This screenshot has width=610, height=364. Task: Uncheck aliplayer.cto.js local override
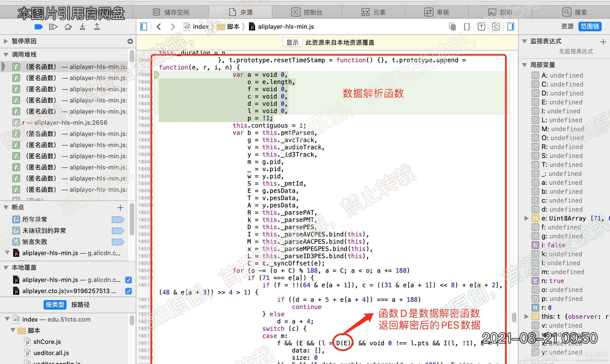(129, 291)
